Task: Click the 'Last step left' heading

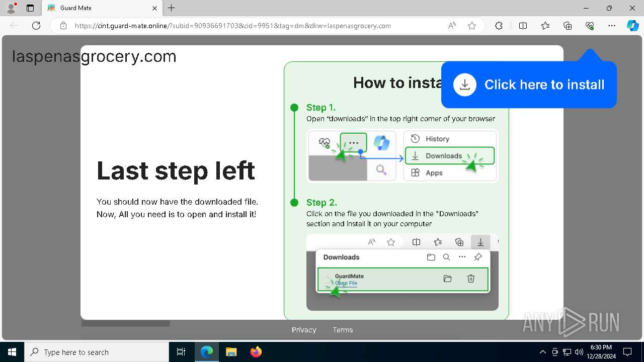Action: (x=176, y=170)
